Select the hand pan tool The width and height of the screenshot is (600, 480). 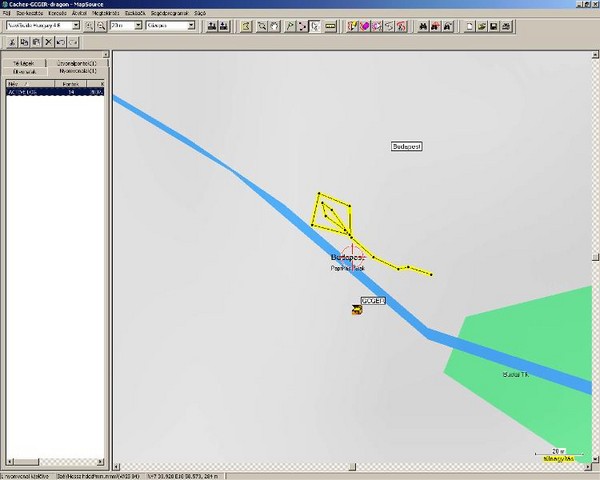tap(275, 26)
